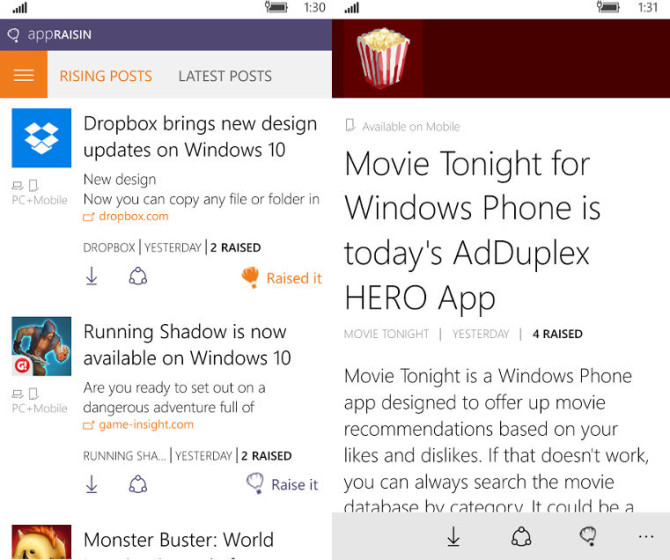Open the Running Shadow post title
Viewport: 670px width, 560px height.
point(187,345)
